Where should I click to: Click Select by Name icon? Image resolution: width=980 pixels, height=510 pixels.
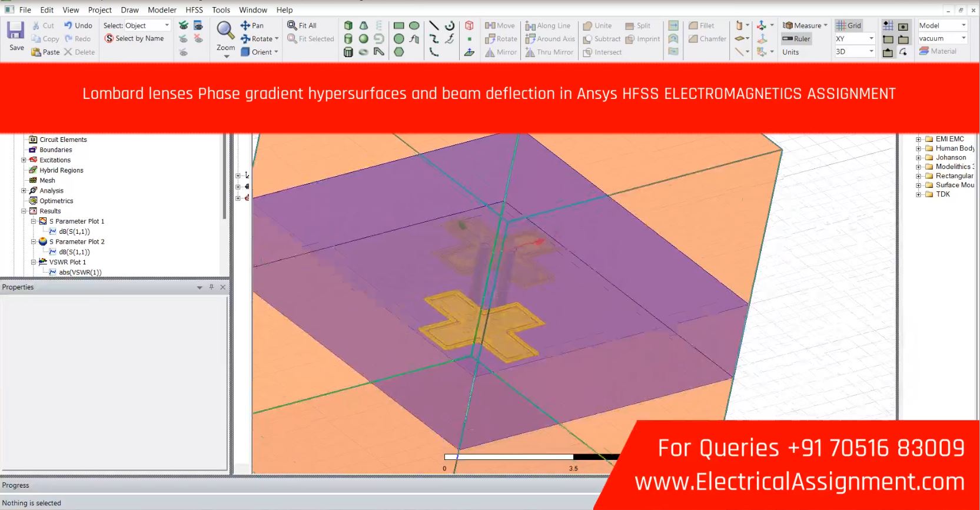(x=109, y=38)
